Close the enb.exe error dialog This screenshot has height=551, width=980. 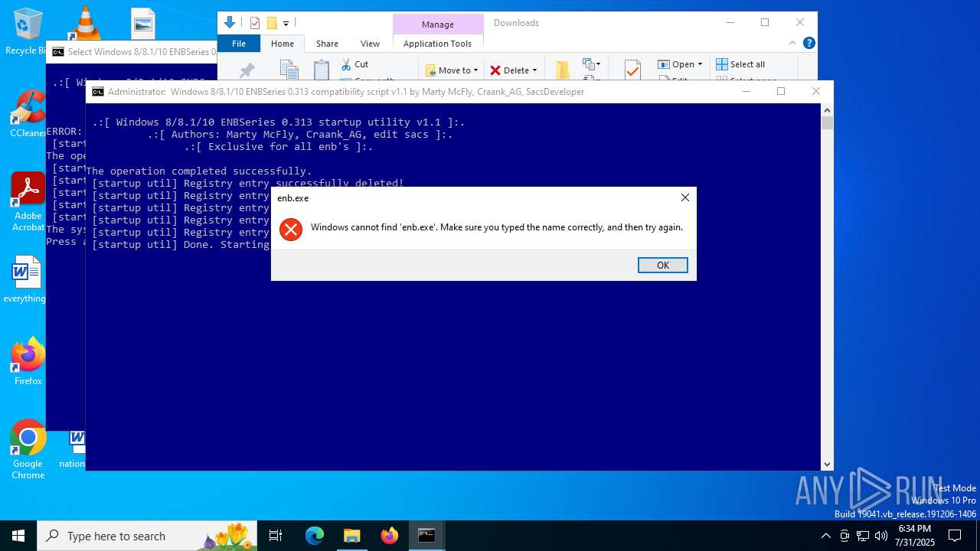685,197
